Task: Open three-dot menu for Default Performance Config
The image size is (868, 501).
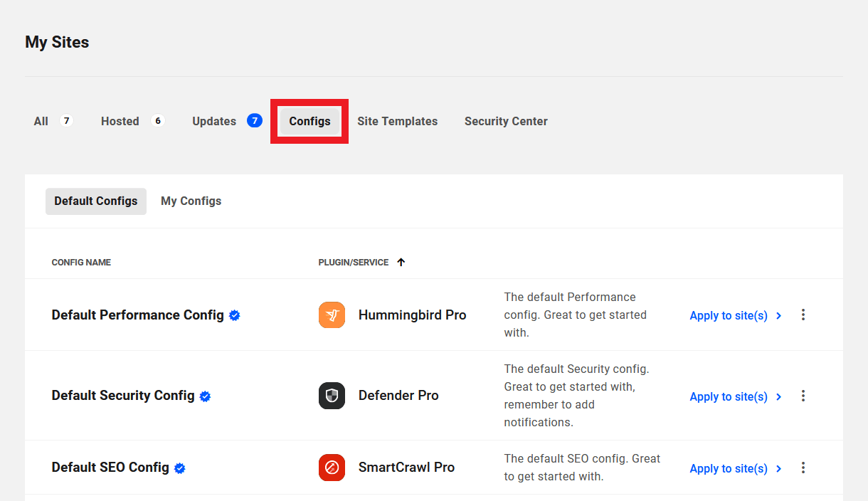Action: pos(803,315)
